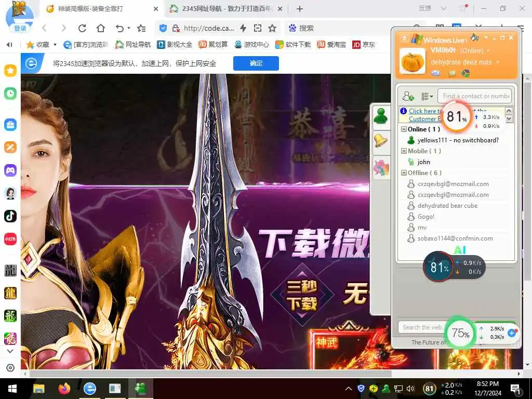Open the 游戏中心 bookmark
The width and height of the screenshot is (532, 399).
click(252, 45)
